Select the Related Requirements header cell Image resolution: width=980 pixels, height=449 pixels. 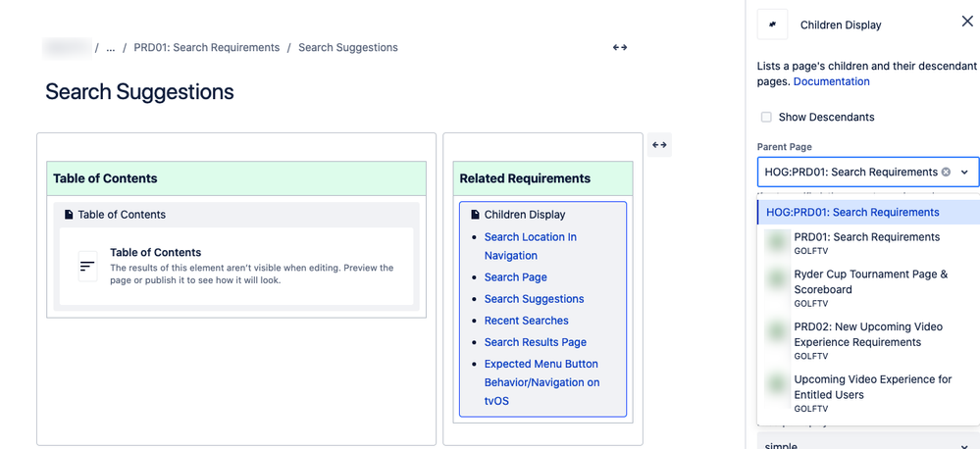pos(543,178)
